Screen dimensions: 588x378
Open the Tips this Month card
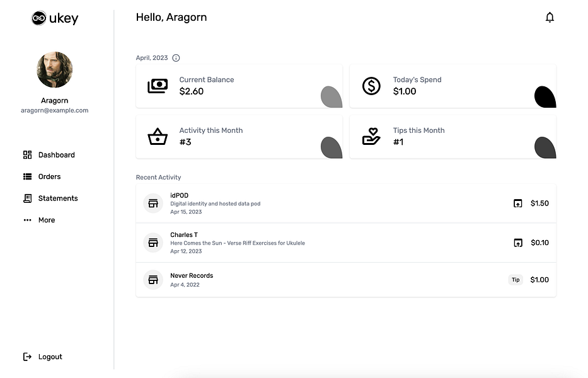tap(453, 137)
